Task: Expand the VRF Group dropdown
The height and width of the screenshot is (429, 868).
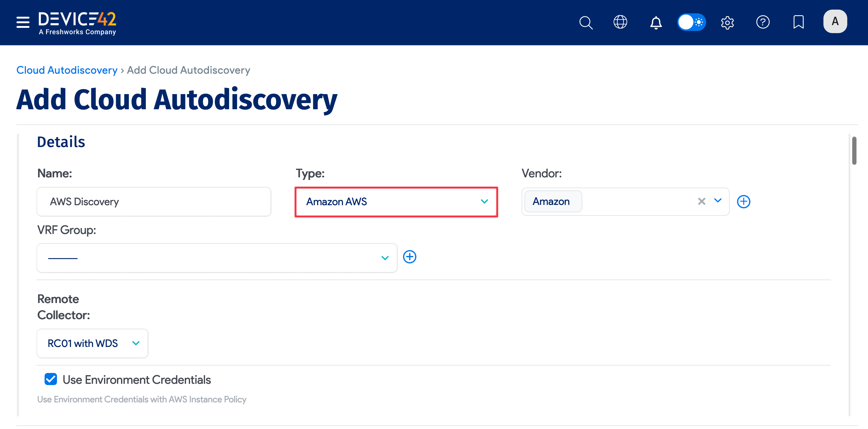Action: coord(385,258)
